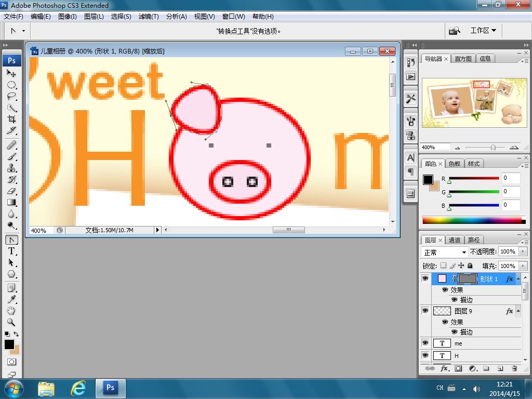
Task: Select the Polygon shape tool
Action: (11, 274)
